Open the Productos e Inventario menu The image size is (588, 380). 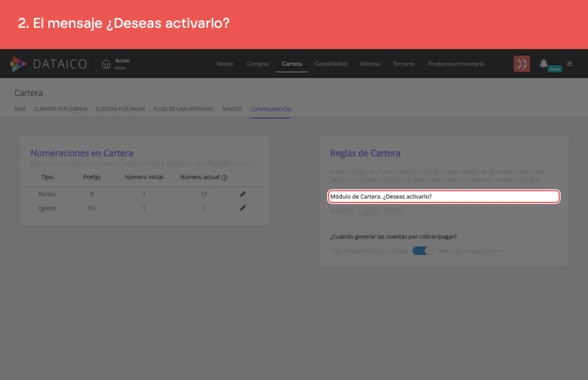[456, 64]
